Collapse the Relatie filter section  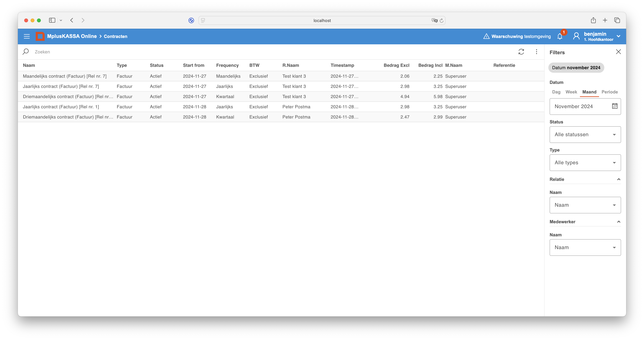point(619,179)
